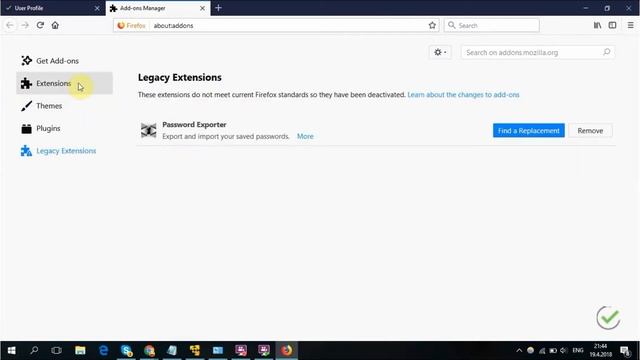Click Find a Replacement button
Screen dimensions: 640x360
click(x=529, y=131)
